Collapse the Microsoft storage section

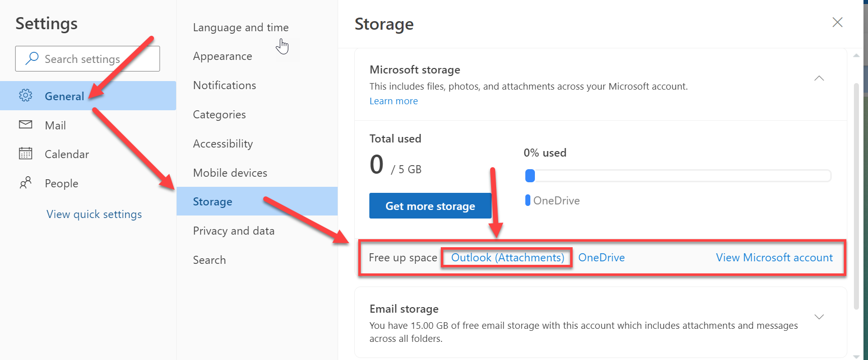[x=819, y=78]
